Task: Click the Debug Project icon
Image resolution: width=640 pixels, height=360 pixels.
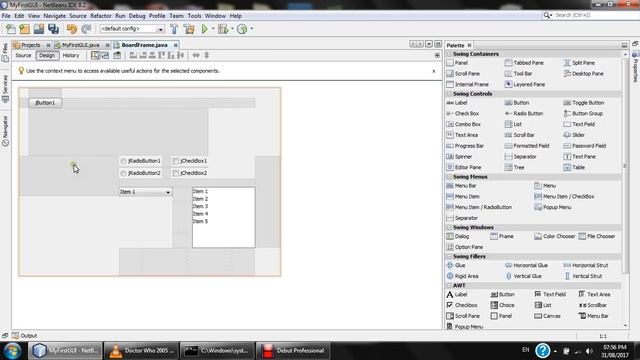Action: coord(223,29)
